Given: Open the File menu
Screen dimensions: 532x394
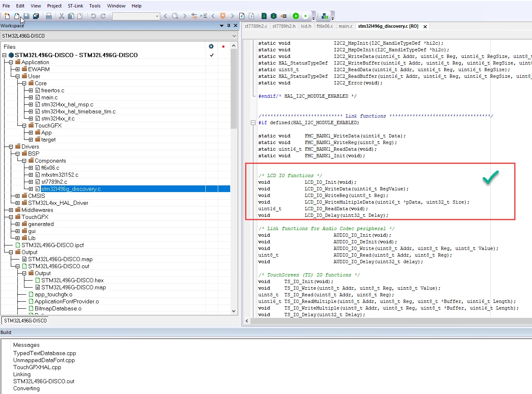Looking at the screenshot, I should pyautogui.click(x=6, y=6).
